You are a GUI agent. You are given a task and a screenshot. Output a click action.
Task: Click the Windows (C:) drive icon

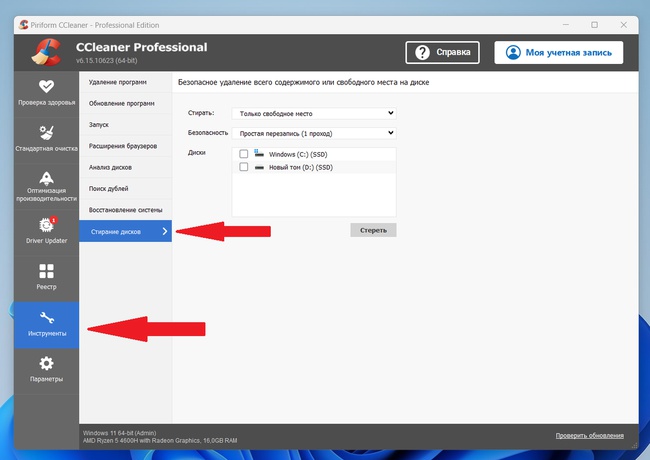click(x=259, y=153)
